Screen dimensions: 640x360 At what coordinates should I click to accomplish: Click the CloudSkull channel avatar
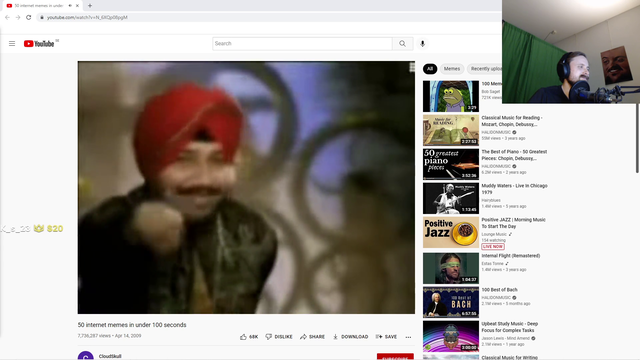coord(85,356)
